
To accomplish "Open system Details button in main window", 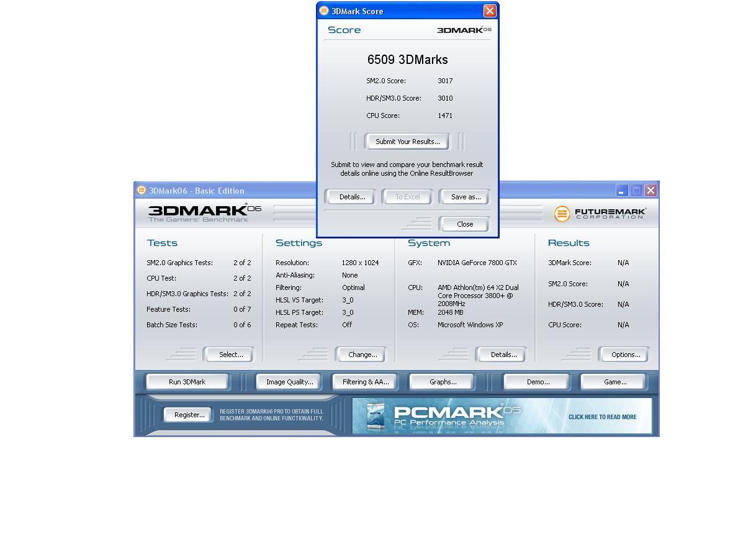I will (x=502, y=355).
